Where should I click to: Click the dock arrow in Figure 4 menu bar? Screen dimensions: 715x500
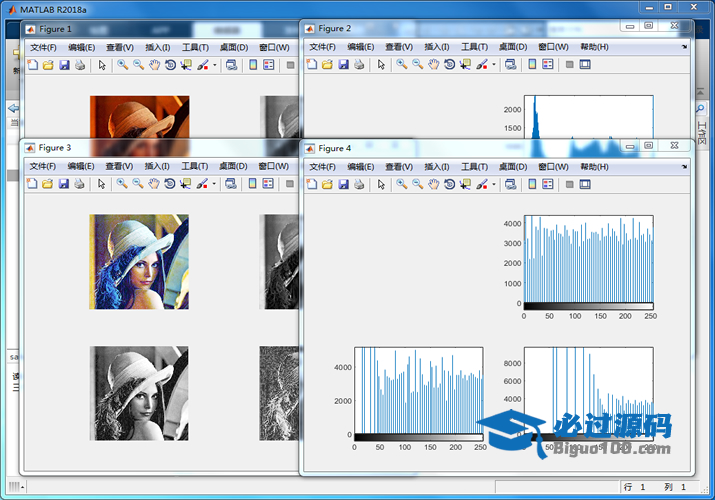(x=685, y=166)
